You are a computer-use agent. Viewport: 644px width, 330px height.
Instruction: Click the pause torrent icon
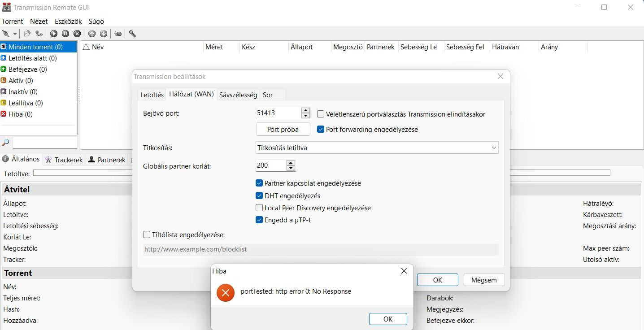coord(65,34)
